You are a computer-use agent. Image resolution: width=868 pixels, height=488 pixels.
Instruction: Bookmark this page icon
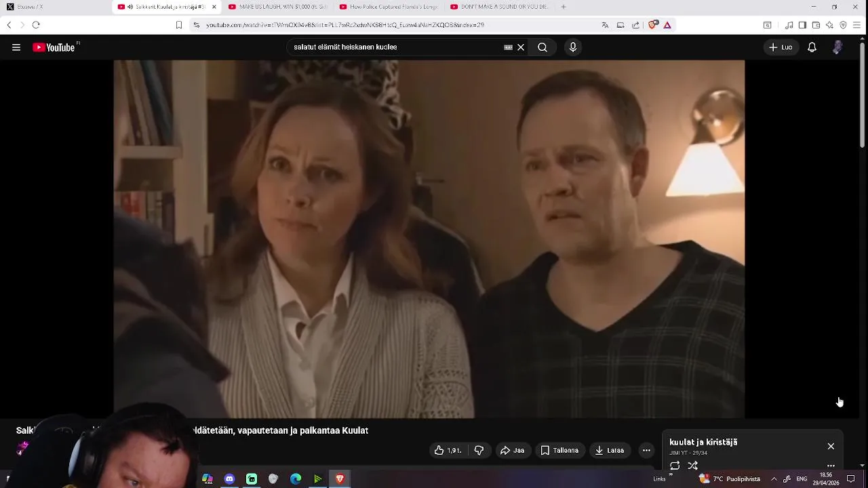[179, 25]
